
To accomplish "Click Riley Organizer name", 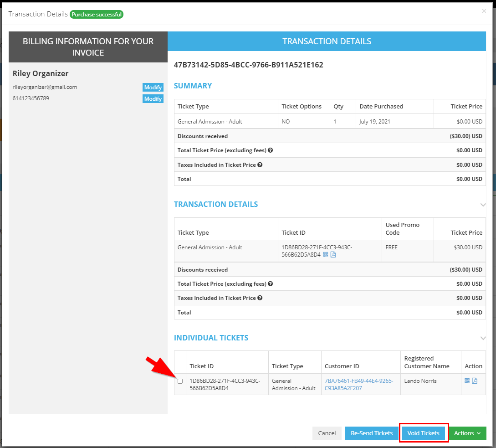I will (41, 73).
